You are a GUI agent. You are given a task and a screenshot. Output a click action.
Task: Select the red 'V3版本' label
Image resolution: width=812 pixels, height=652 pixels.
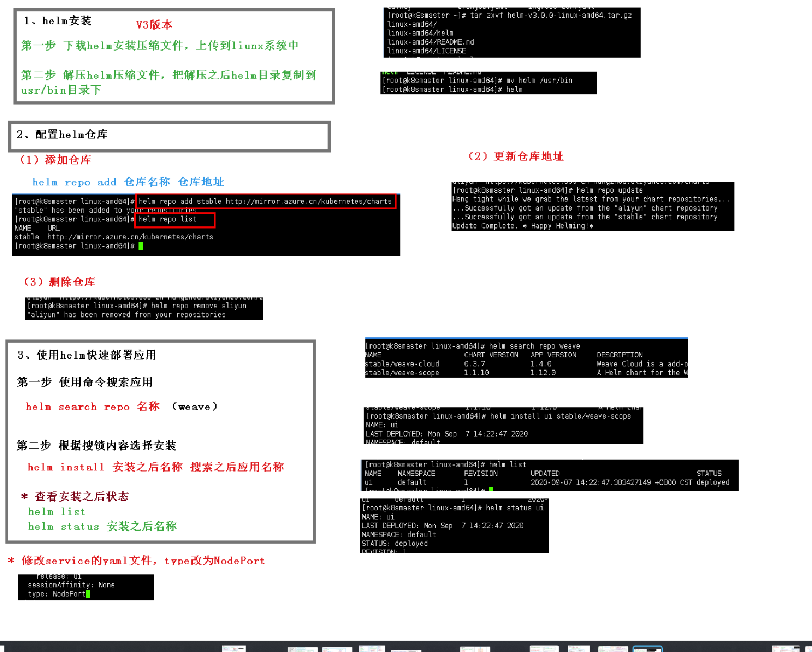(154, 25)
